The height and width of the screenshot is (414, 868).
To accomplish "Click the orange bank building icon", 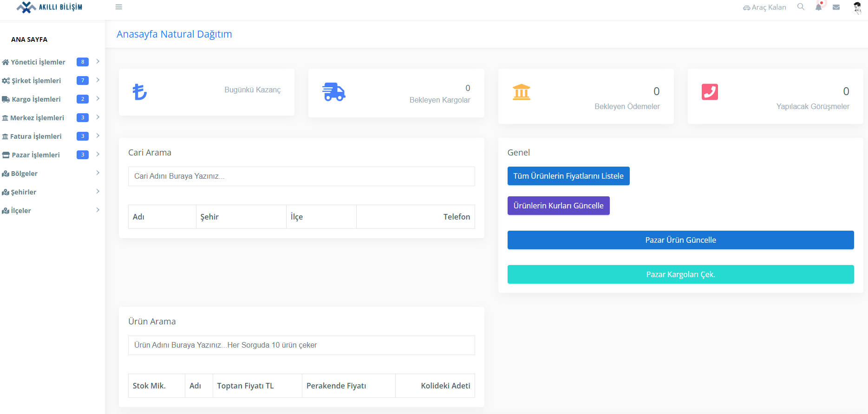I will tap(521, 92).
